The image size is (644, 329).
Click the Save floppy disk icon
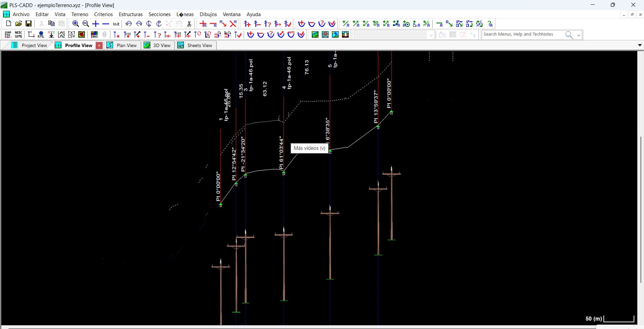tap(29, 24)
